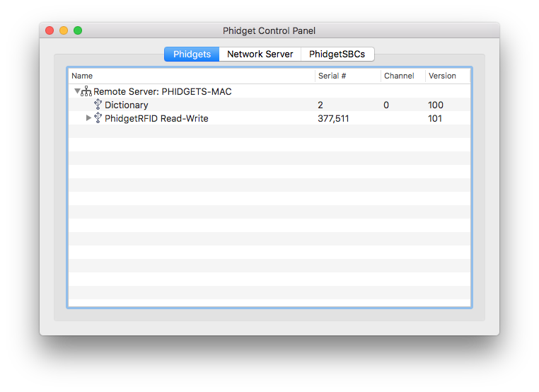Click the Phidget Control Panel title bar text

[x=269, y=30]
